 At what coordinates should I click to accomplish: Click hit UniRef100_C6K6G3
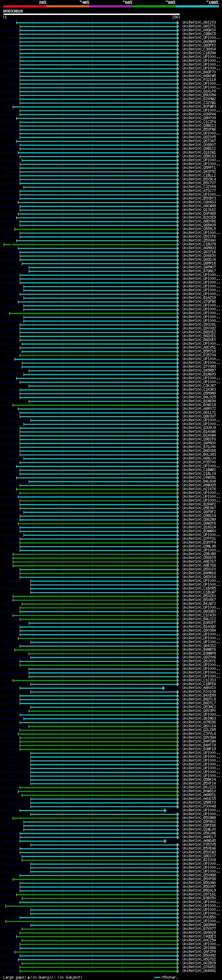tap(199, 202)
